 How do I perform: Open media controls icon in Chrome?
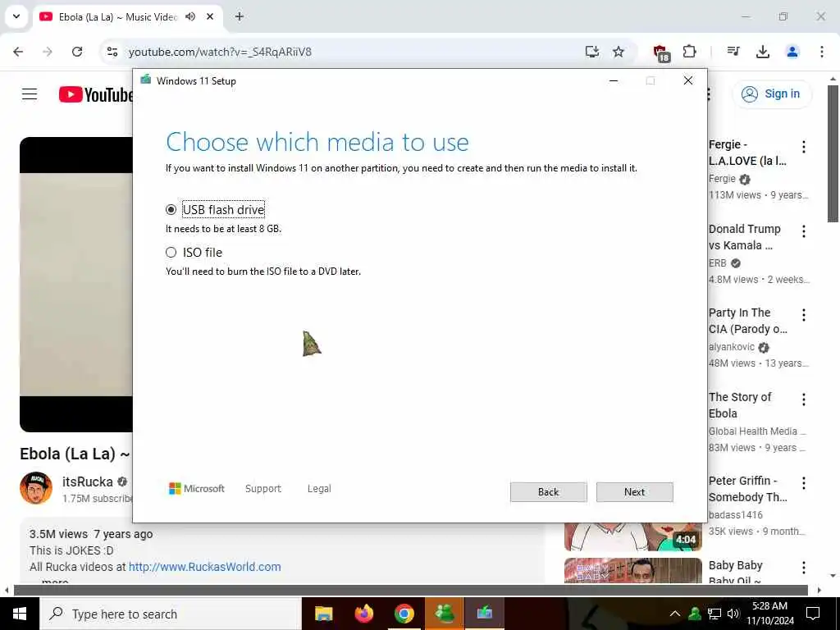point(733,52)
